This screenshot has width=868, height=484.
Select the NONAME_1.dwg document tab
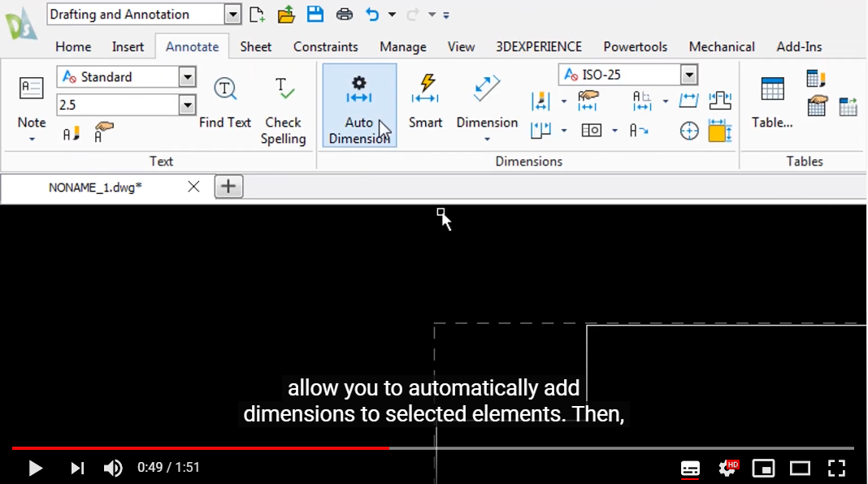coord(95,188)
